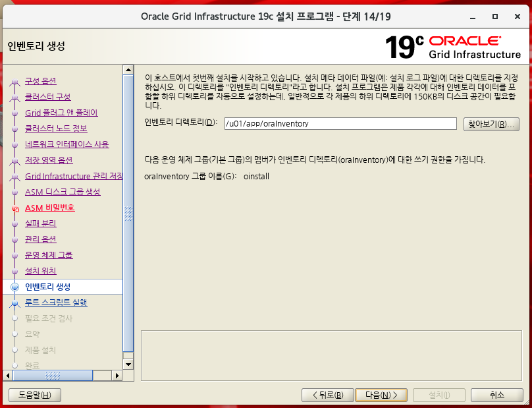Click the 인벤토리 디렉토리(D) label

pyautogui.click(x=181, y=123)
